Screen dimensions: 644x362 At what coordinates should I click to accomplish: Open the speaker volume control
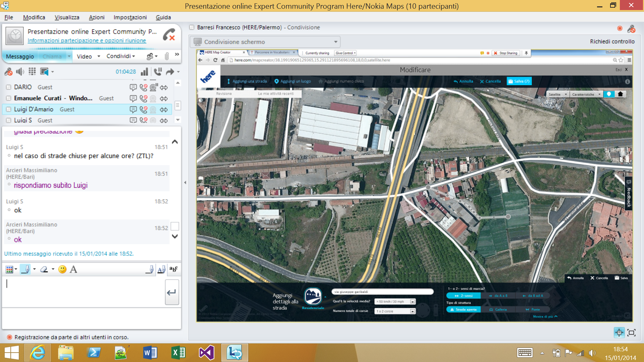coord(20,72)
